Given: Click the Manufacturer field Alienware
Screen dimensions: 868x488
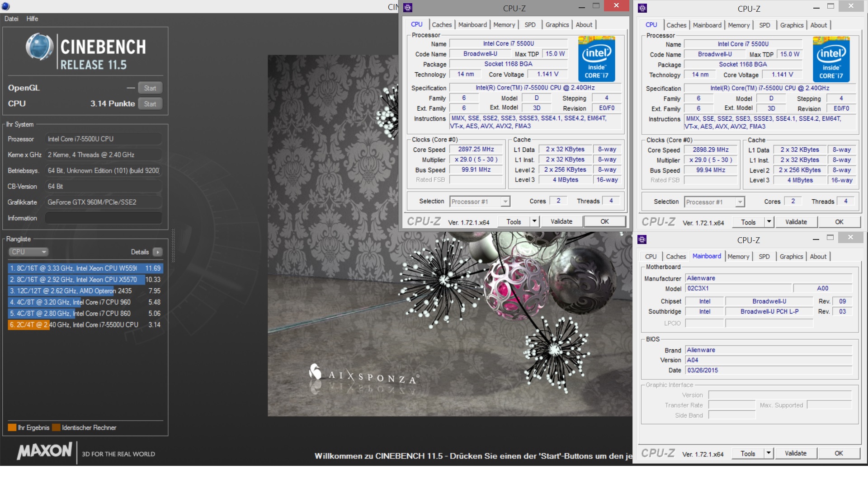Looking at the screenshot, I should (769, 278).
